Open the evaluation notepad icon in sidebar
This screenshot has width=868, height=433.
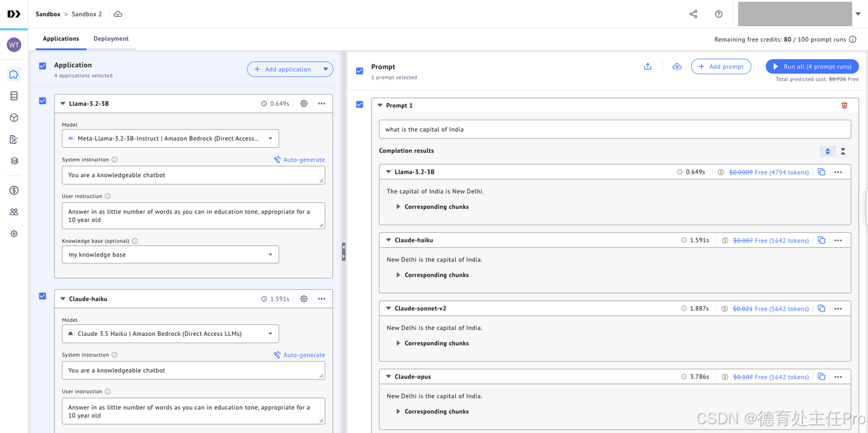coord(14,139)
